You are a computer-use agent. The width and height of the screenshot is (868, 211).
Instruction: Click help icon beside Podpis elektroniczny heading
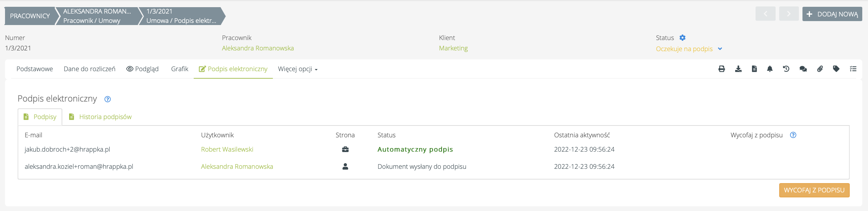pos(107,99)
